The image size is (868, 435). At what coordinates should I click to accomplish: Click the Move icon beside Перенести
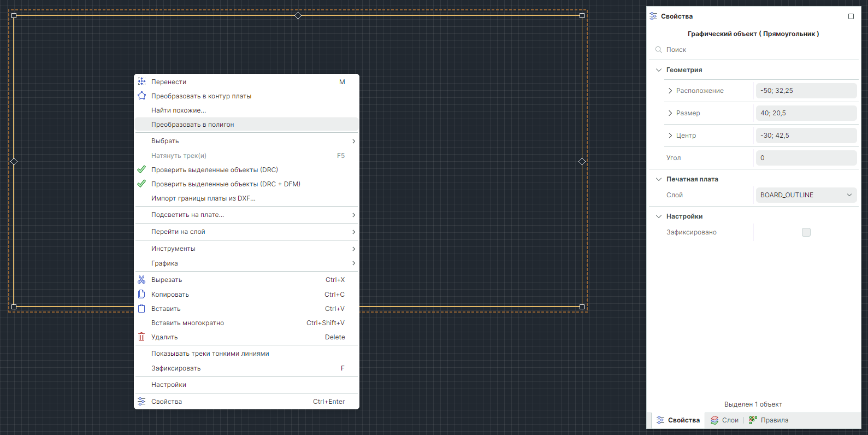(x=141, y=81)
